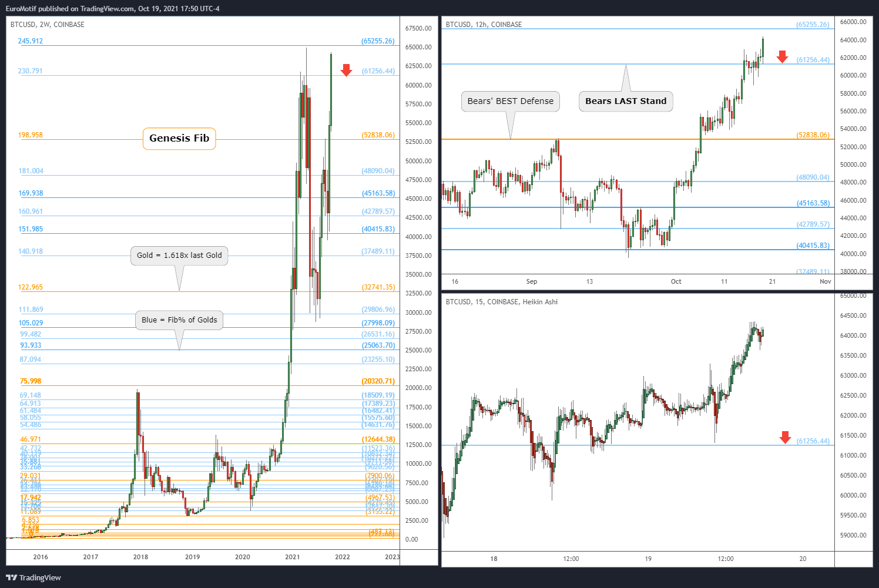Click the 57500.00 price axis value

coord(418,104)
